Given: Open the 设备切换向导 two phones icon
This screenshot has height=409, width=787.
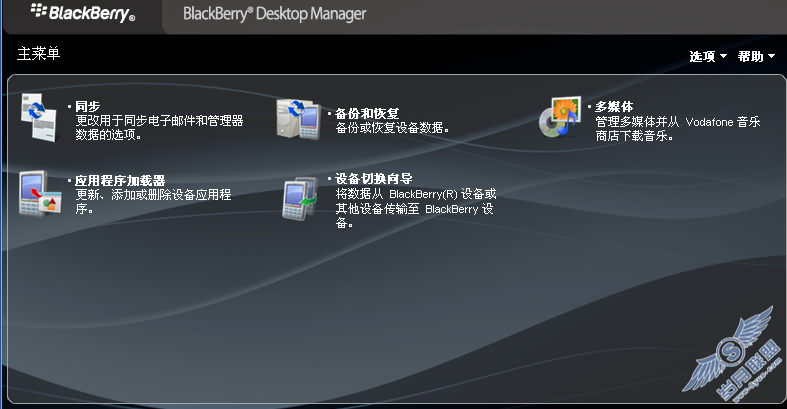Looking at the screenshot, I should [301, 198].
